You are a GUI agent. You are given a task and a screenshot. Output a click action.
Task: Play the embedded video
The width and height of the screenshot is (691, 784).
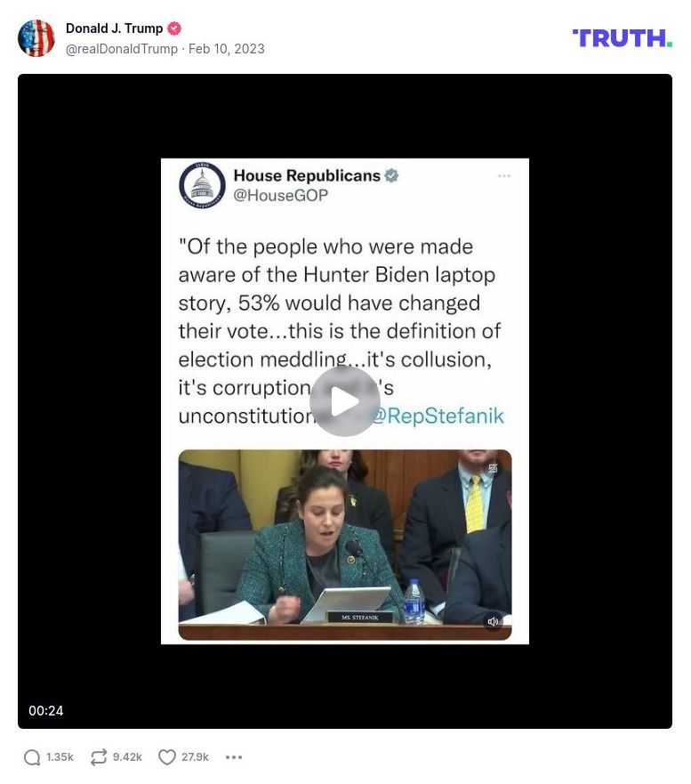coord(345,401)
